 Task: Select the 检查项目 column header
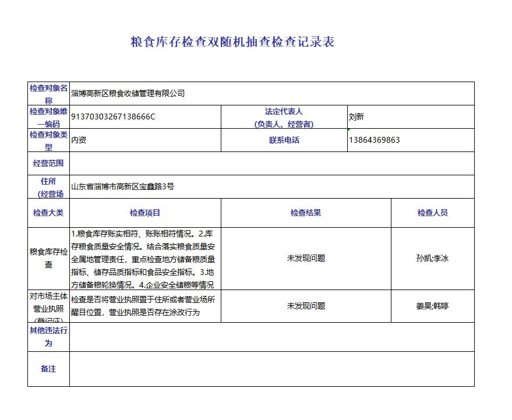tap(145, 213)
